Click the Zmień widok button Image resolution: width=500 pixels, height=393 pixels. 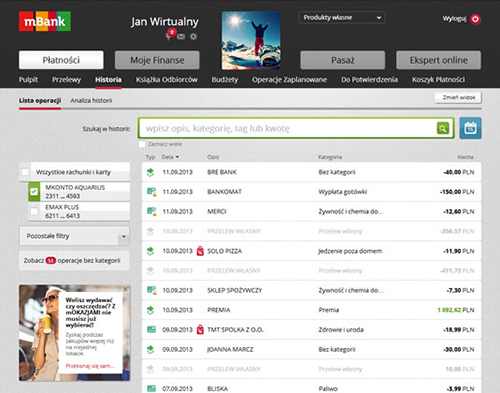[x=458, y=98]
